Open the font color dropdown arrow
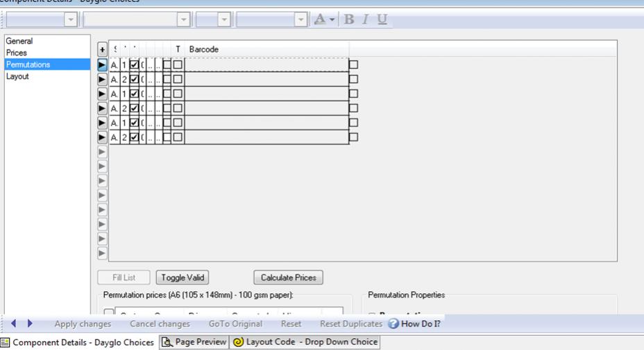This screenshot has height=350, width=644. pos(332,19)
